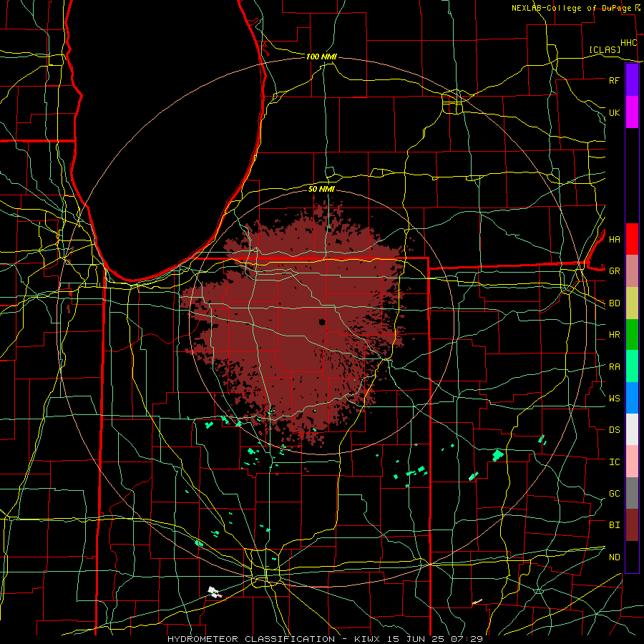Click the purple RF legend swatch
Viewport: 644px width, 644px height.
point(632,80)
